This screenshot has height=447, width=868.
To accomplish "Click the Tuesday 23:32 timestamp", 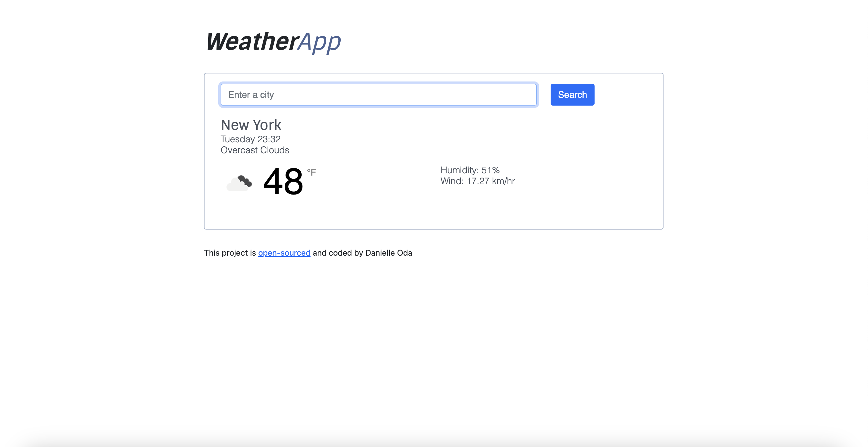I will (250, 139).
